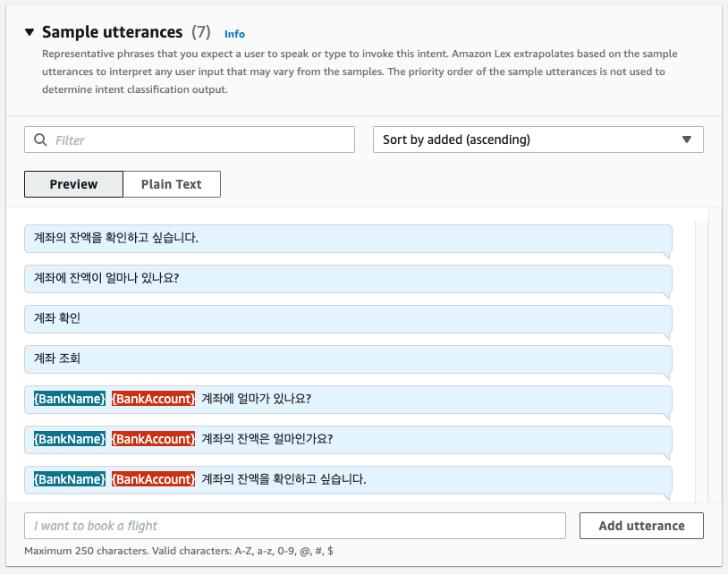Click the utterance list vertical scrollbar
728x574 pixels.
coord(701,361)
